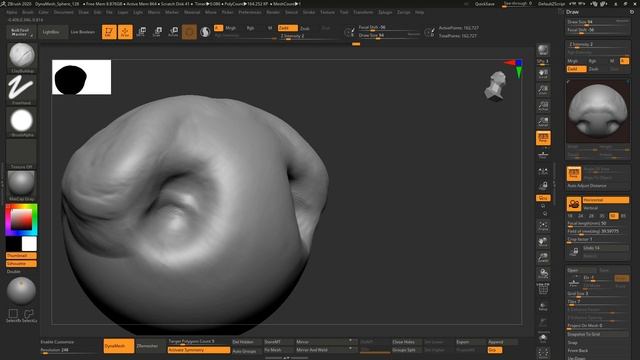Click the Zoom canvas icon
Image resolution: width=640 pixels, height=360 pixels.
point(543,90)
